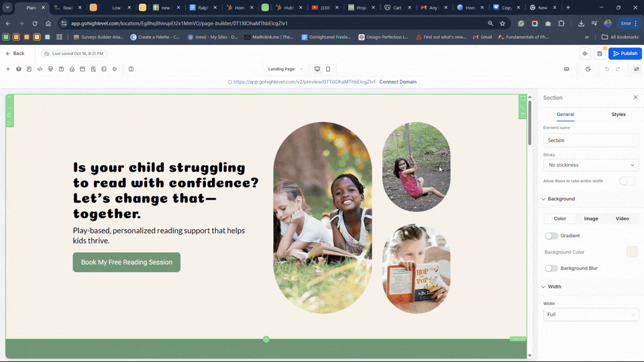Click the Connect Domain link
Screen dimensions: 644x362
point(398,82)
